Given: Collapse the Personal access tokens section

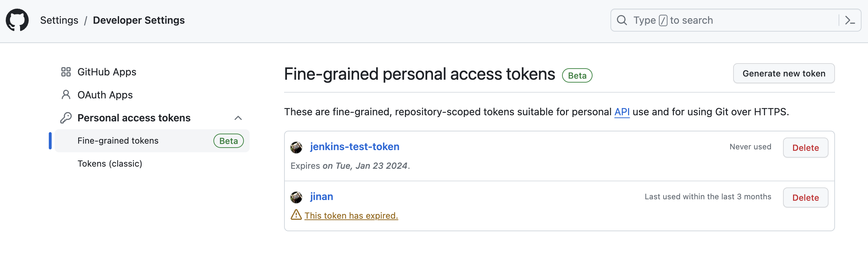Looking at the screenshot, I should 238,118.
